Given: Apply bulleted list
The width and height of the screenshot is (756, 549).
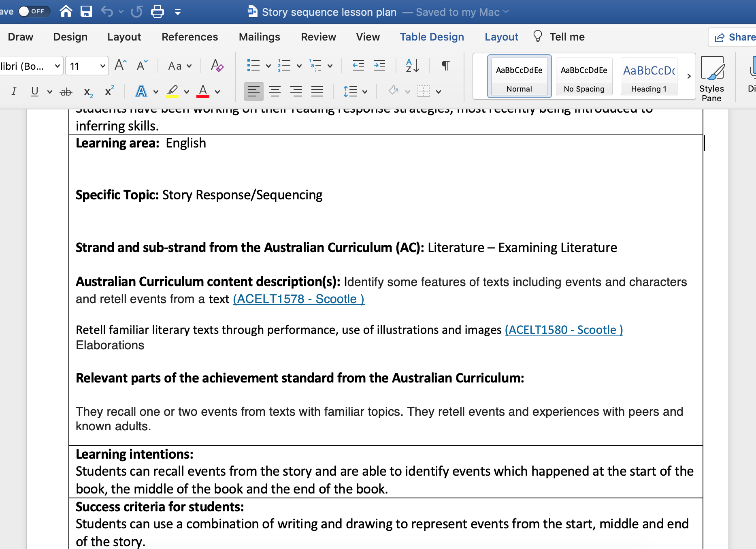Looking at the screenshot, I should [253, 65].
